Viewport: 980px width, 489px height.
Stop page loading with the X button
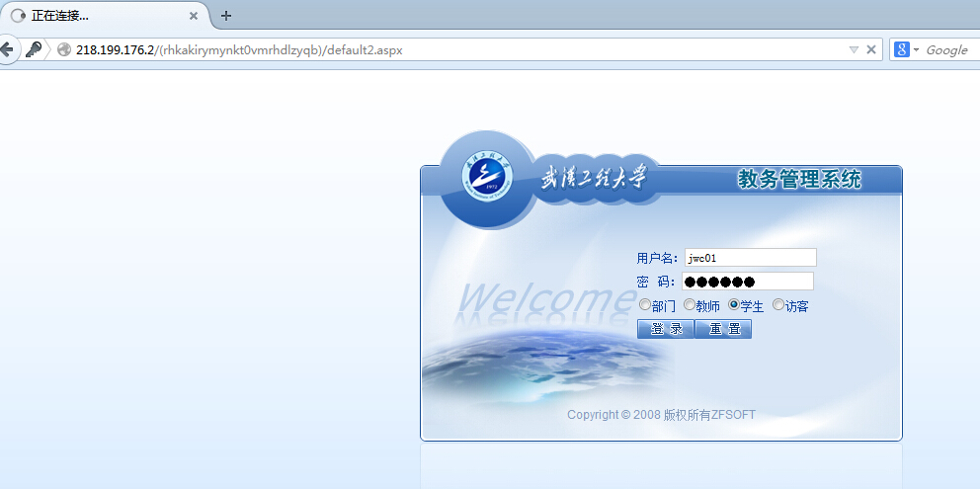click(870, 50)
